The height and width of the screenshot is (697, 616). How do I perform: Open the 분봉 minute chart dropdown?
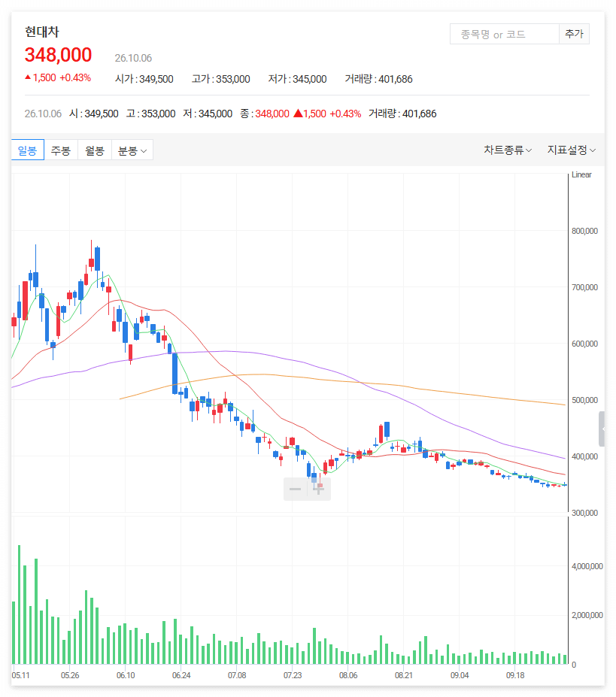[132, 150]
